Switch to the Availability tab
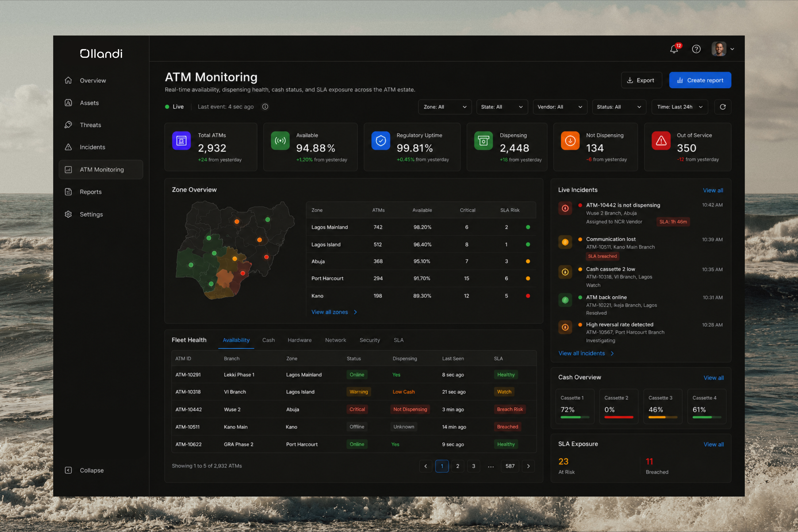 [236, 340]
